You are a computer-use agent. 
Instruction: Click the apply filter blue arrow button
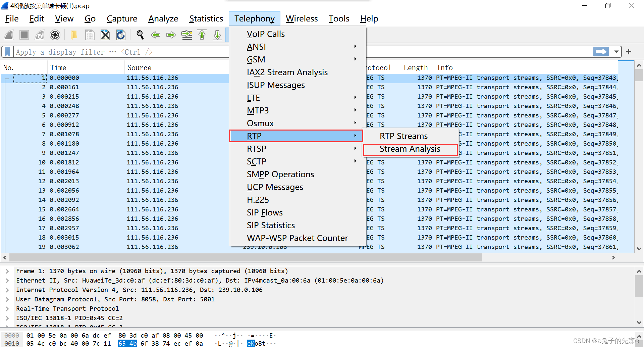click(601, 52)
